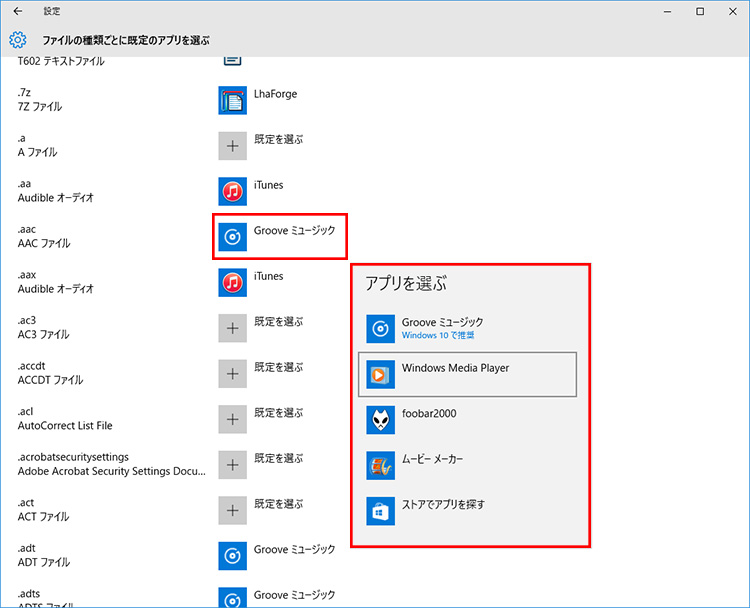Click the iTunes icon for .aax files
Viewport: 750px width, 608px height.
pos(233,282)
